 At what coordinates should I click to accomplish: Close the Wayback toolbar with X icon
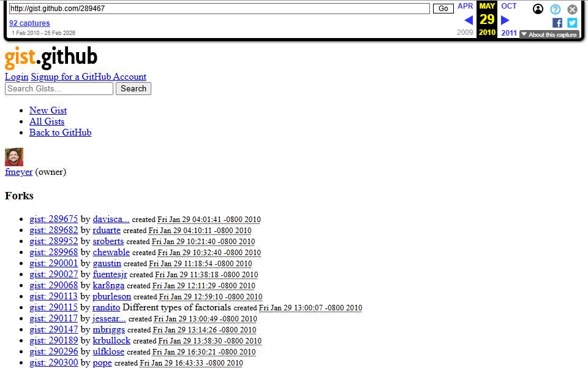click(x=572, y=9)
